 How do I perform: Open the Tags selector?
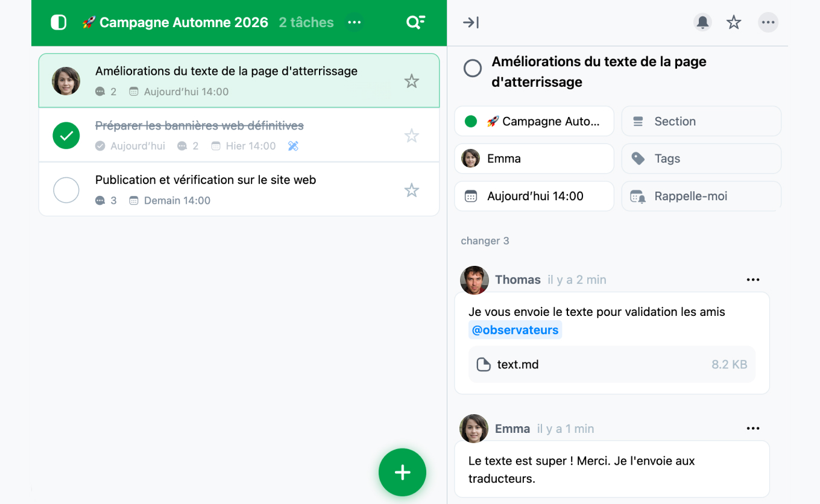coord(701,159)
